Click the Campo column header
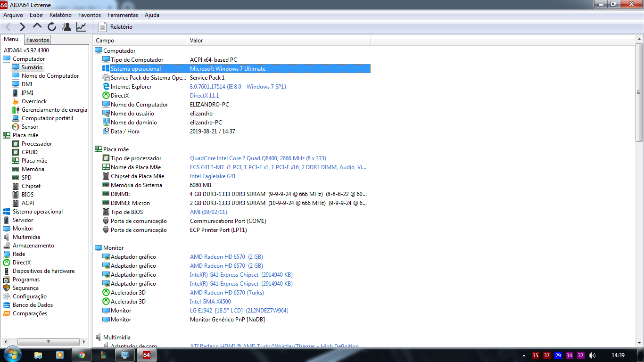The width and height of the screenshot is (644, 362). (140, 41)
